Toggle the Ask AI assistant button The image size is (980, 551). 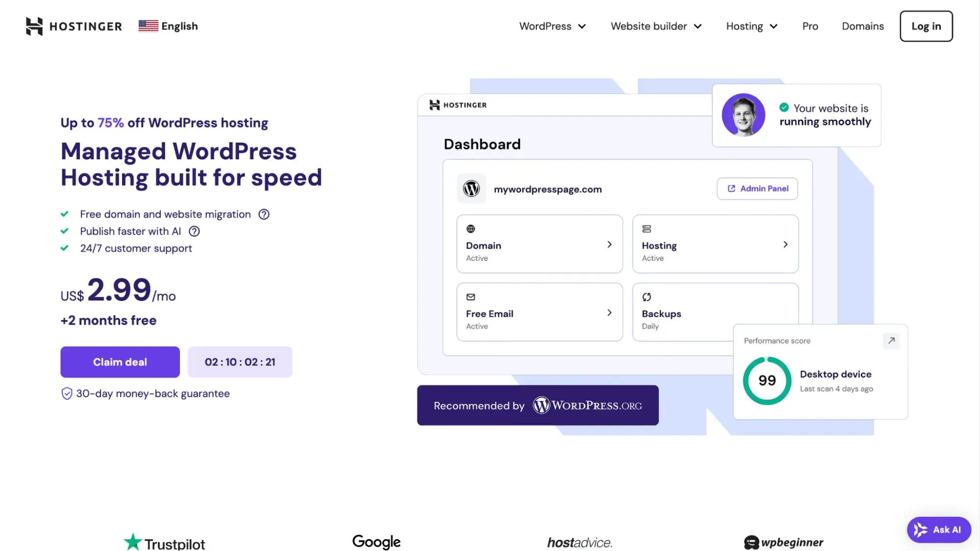pos(938,529)
